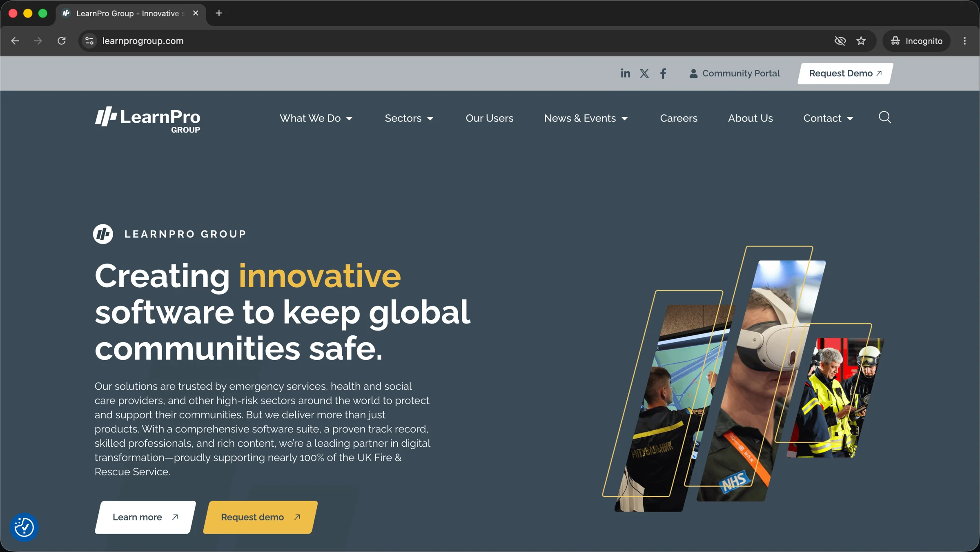The width and height of the screenshot is (980, 552).
Task: Go to the Careers page
Action: click(x=679, y=118)
